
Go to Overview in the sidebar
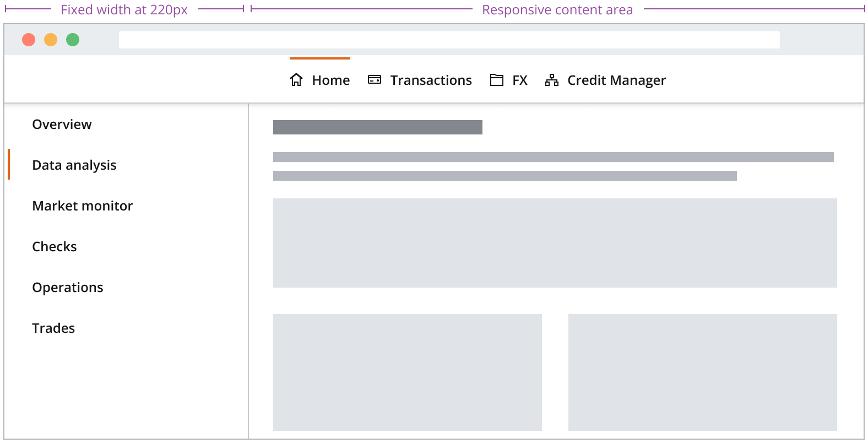coord(62,125)
